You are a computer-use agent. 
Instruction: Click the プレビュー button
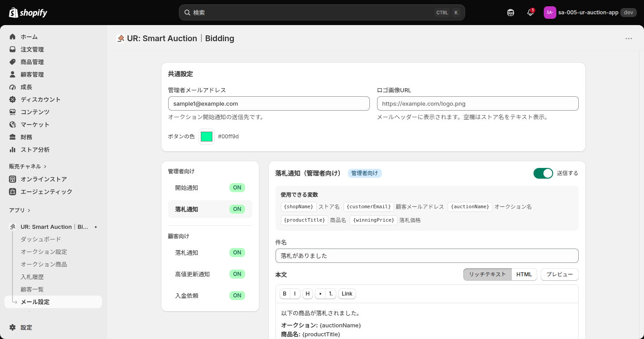pos(559,275)
